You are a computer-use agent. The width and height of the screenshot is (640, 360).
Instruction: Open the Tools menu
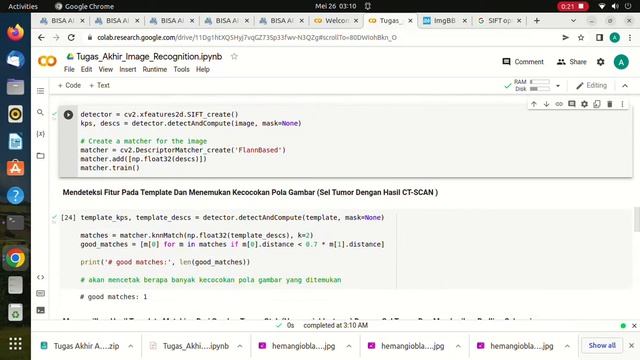(x=181, y=69)
